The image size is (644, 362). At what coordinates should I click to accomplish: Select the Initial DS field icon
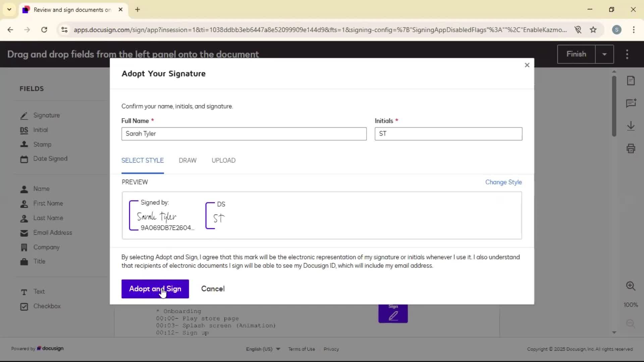coord(24,130)
